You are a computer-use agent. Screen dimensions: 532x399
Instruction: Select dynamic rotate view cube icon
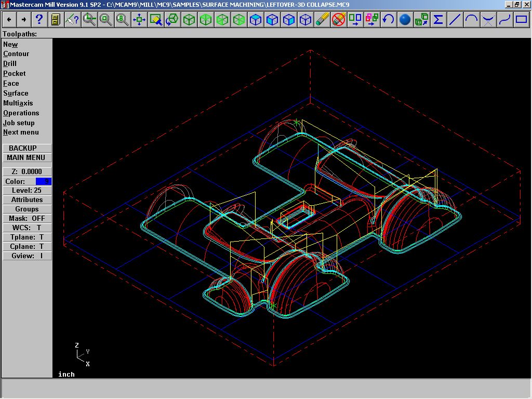tap(172, 20)
